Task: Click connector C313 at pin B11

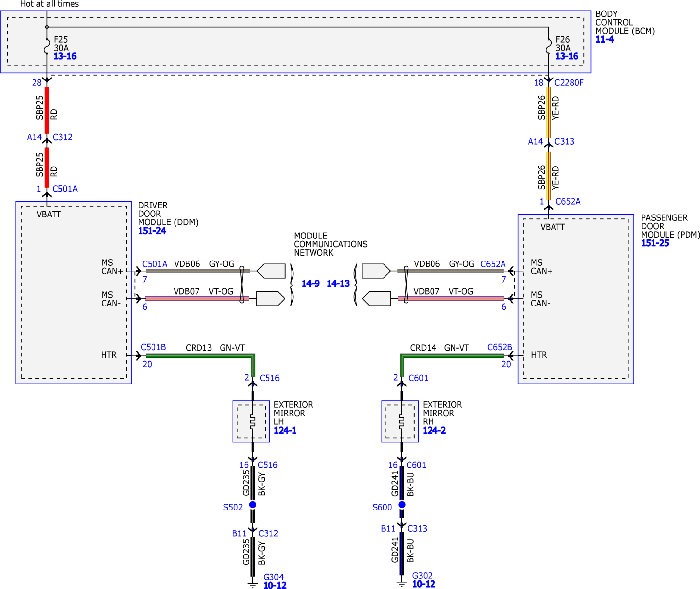Action: [x=417, y=528]
